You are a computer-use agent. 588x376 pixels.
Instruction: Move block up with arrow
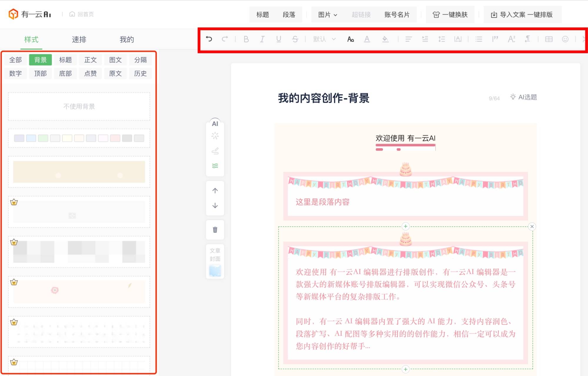pos(215,191)
